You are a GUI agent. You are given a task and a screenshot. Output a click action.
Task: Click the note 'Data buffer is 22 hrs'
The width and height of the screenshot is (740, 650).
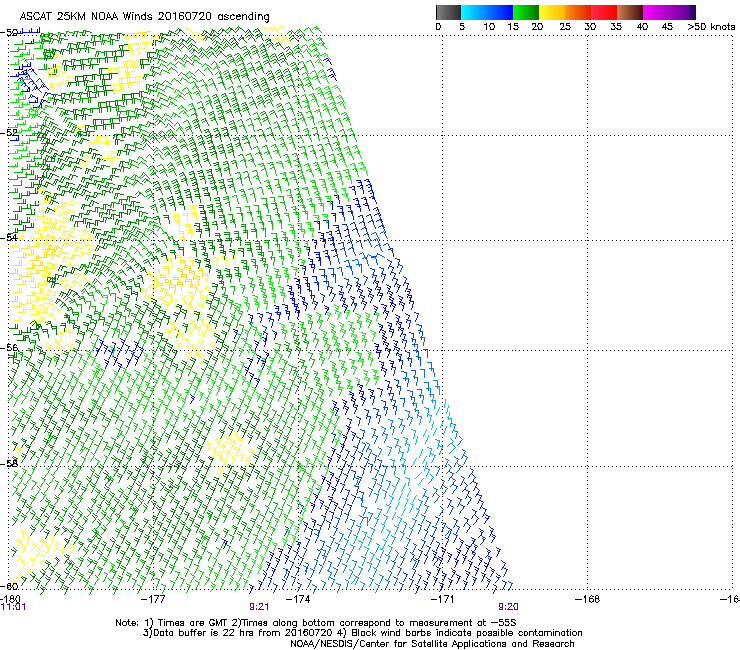click(203, 633)
